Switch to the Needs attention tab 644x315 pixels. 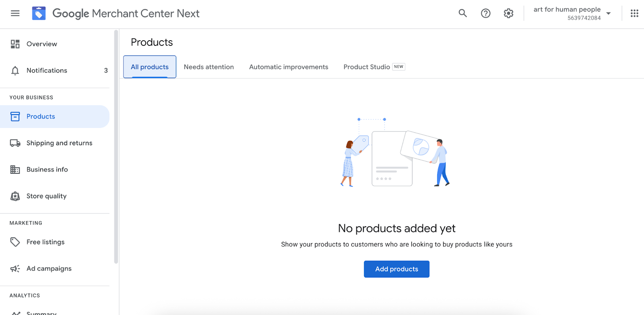pyautogui.click(x=209, y=67)
